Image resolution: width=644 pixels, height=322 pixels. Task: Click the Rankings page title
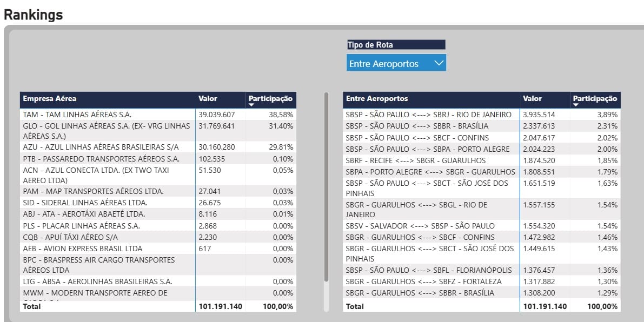tap(34, 15)
